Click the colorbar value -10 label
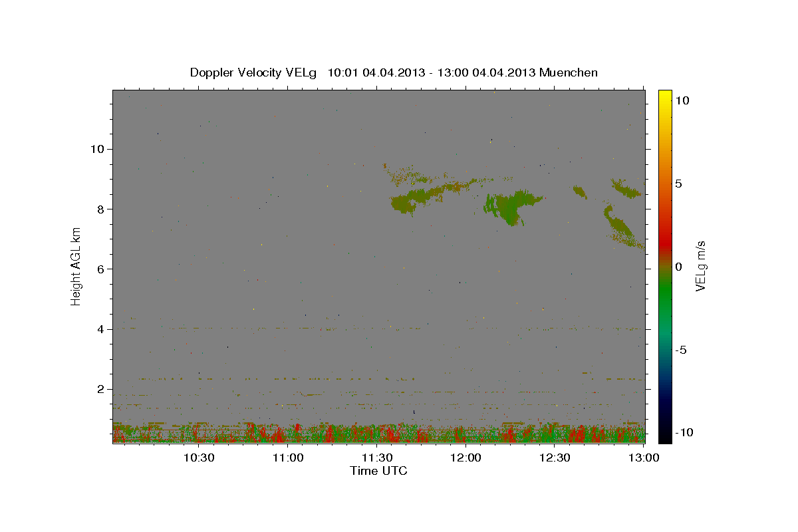This screenshot has height=532, width=798. [685, 433]
